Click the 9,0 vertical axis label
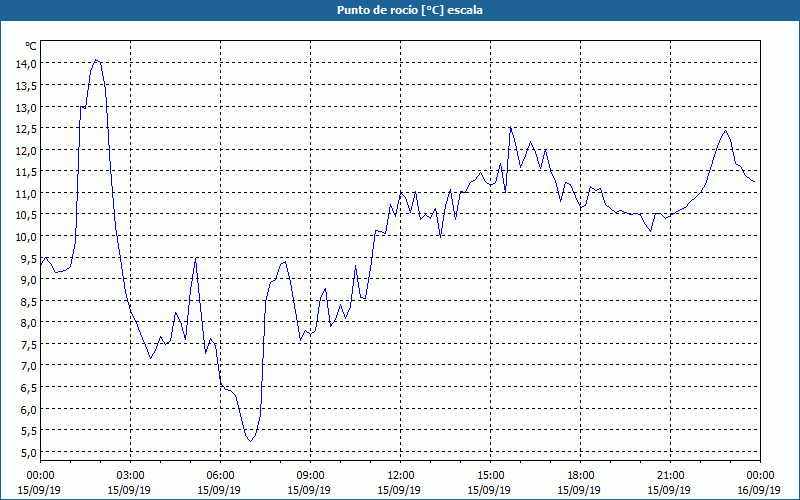The width and height of the screenshot is (800, 500). pyautogui.click(x=29, y=280)
